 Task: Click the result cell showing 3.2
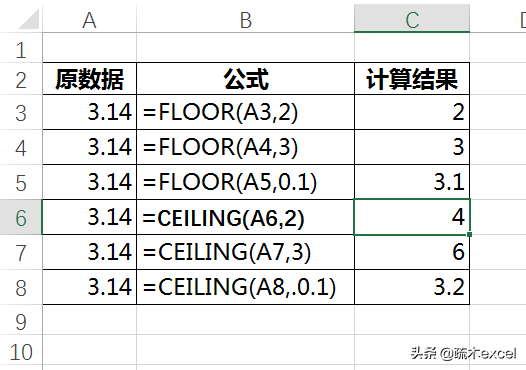pyautogui.click(x=412, y=287)
